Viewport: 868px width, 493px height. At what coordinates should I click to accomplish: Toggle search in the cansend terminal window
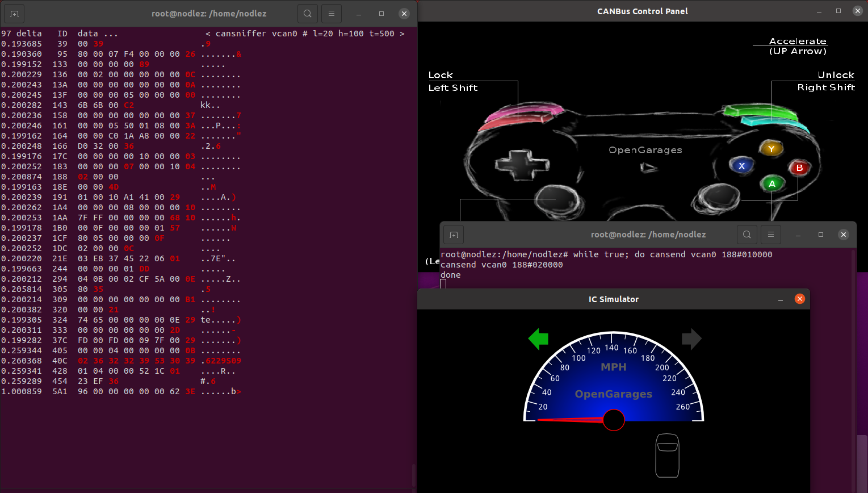point(747,234)
